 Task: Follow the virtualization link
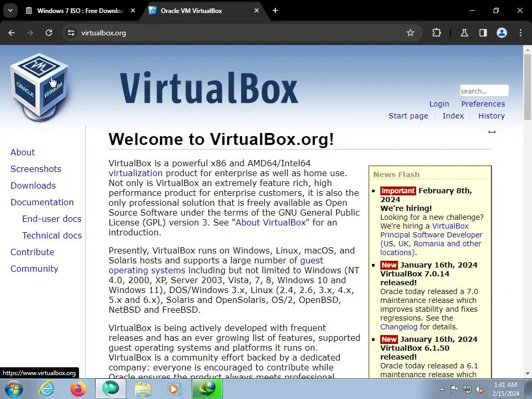pos(136,173)
